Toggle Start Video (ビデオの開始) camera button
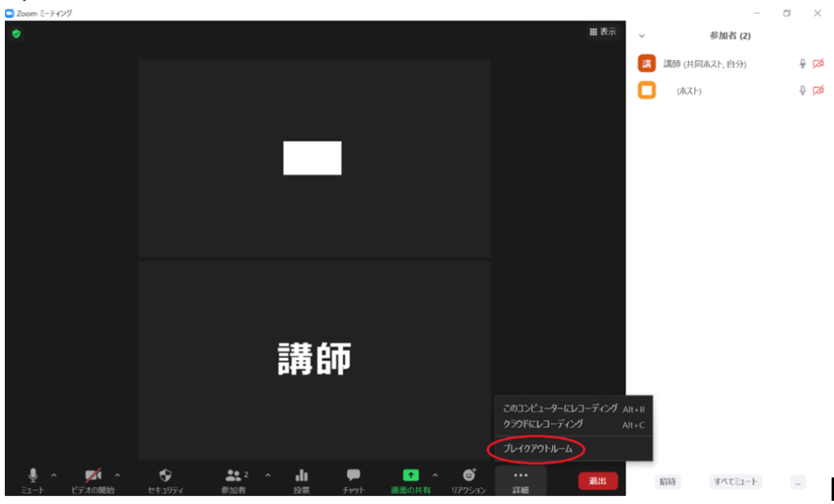 (94, 475)
